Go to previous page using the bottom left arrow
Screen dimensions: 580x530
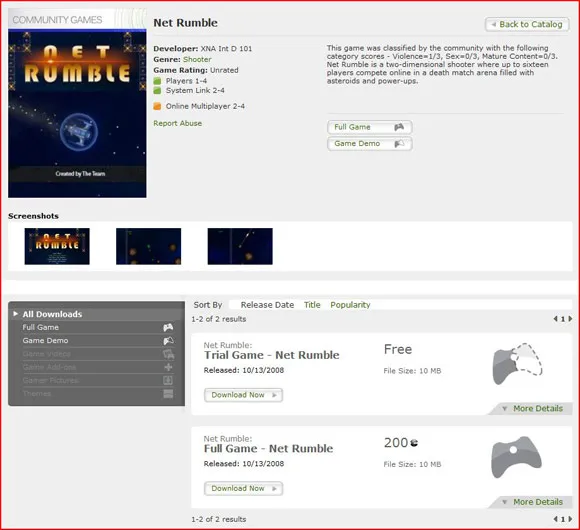pyautogui.click(x=555, y=519)
